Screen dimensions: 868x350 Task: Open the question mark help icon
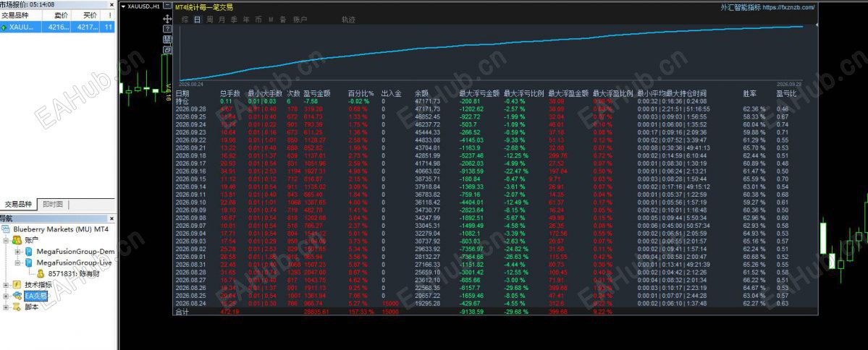tap(167, 30)
